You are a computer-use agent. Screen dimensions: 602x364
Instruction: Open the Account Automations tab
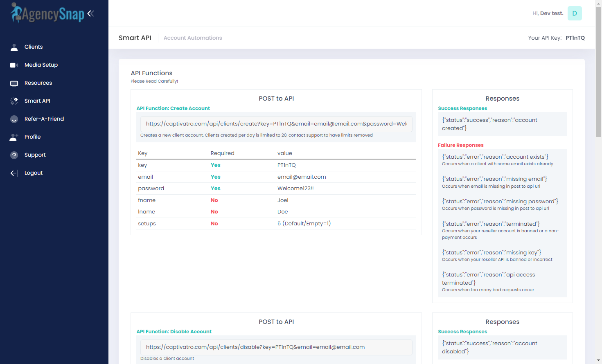(193, 38)
